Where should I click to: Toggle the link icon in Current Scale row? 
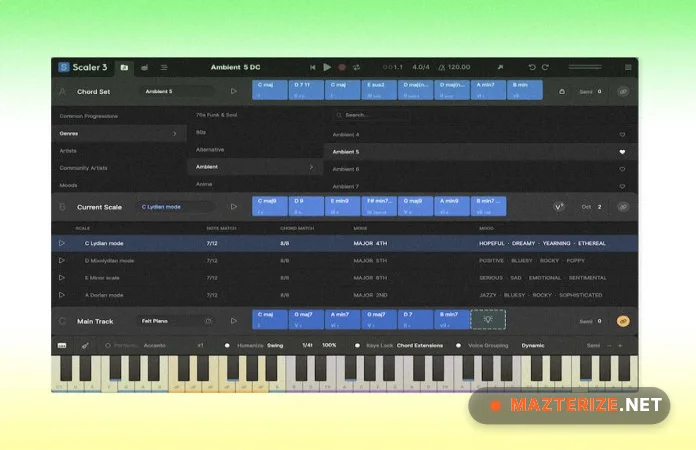click(623, 207)
